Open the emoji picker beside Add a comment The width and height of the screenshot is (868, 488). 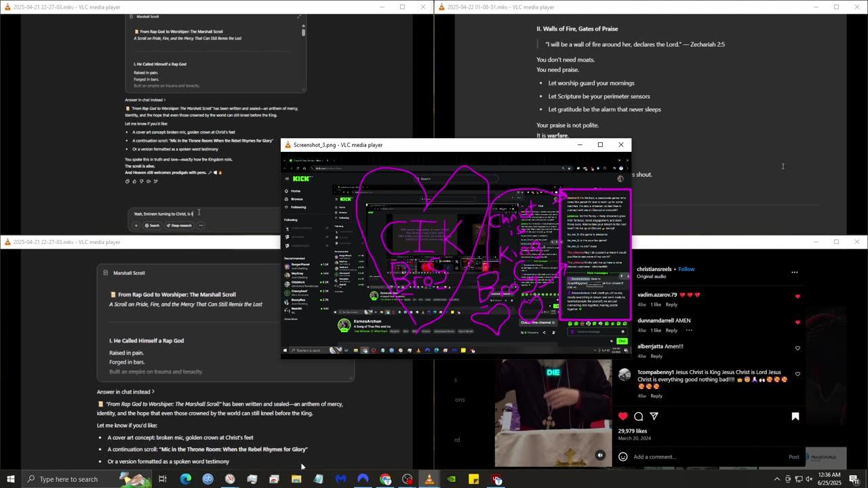tap(623, 457)
